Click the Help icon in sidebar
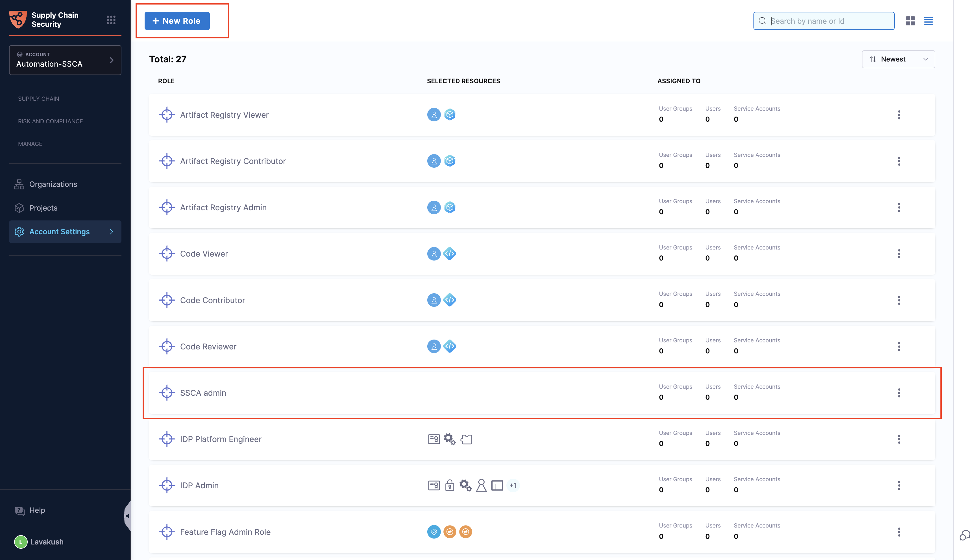The height and width of the screenshot is (560, 976). 19,510
